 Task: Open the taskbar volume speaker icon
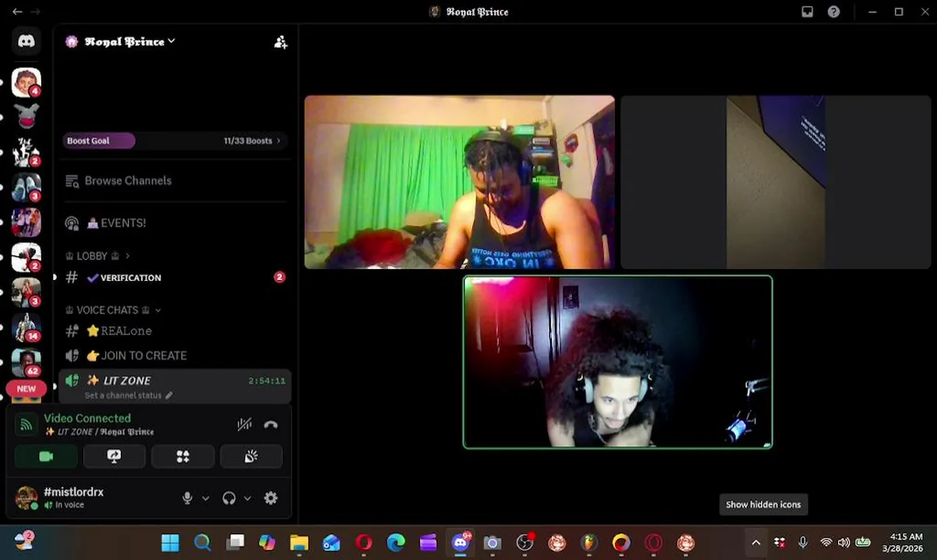pos(844,543)
